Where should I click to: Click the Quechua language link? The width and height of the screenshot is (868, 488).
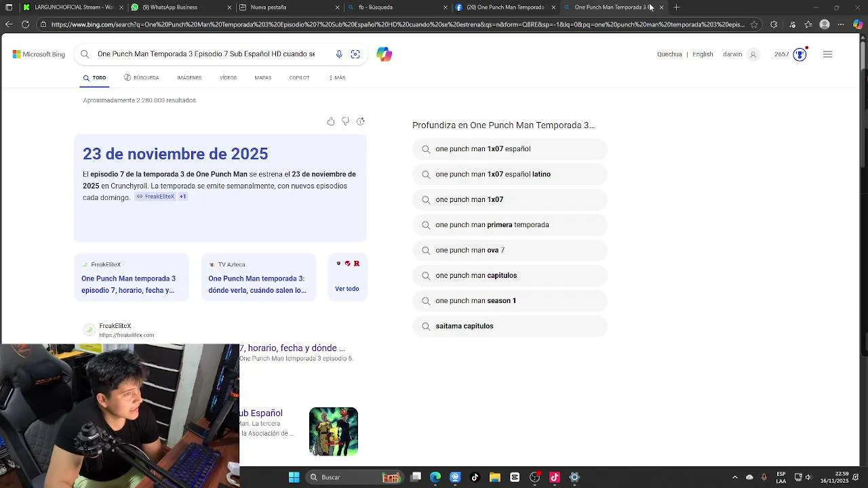click(669, 54)
